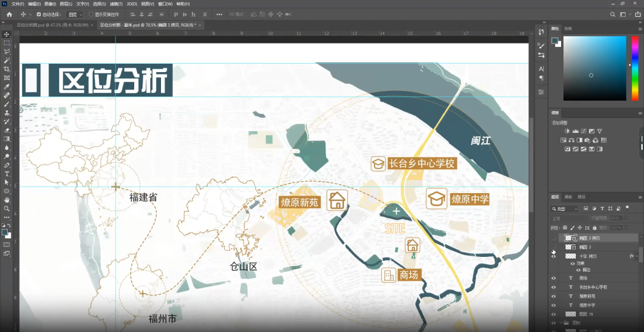Switch to the 路径 paths tab

coord(581,197)
